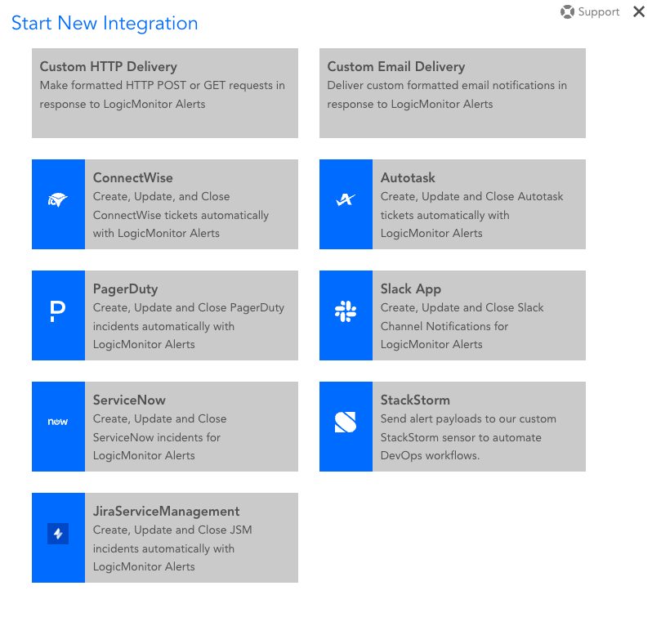Click 'Create, Update and Close ServiceNow incidents' description
652x644 pixels.
pos(159,436)
